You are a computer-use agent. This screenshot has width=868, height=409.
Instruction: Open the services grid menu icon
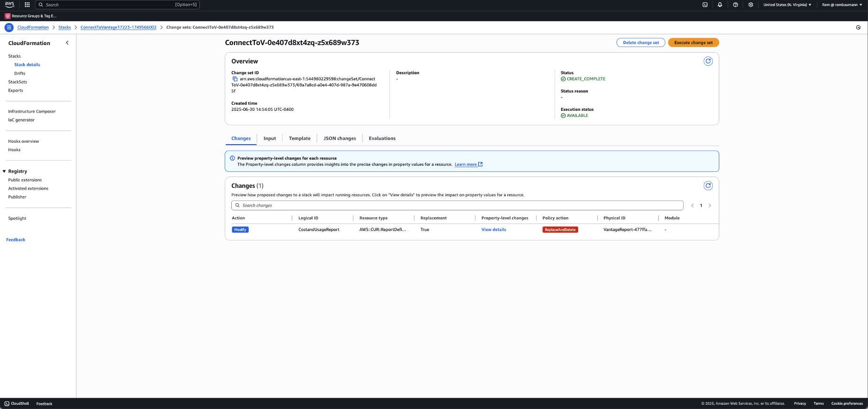pyautogui.click(x=27, y=5)
